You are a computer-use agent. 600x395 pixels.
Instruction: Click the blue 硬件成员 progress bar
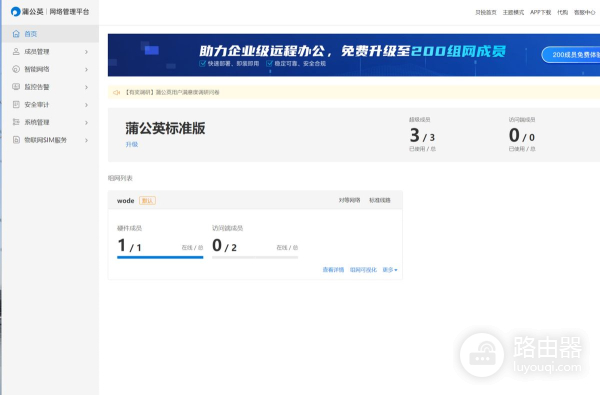160,257
